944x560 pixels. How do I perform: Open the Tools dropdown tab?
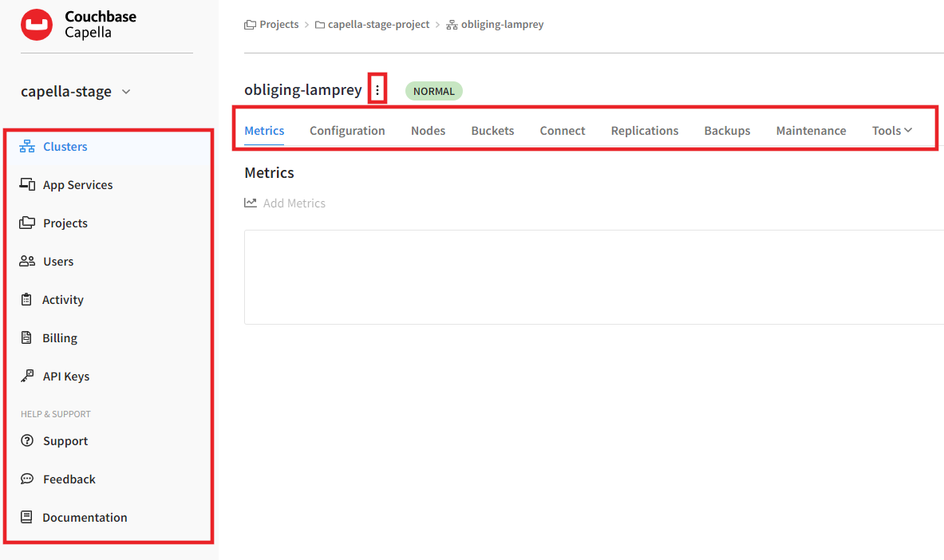(892, 131)
